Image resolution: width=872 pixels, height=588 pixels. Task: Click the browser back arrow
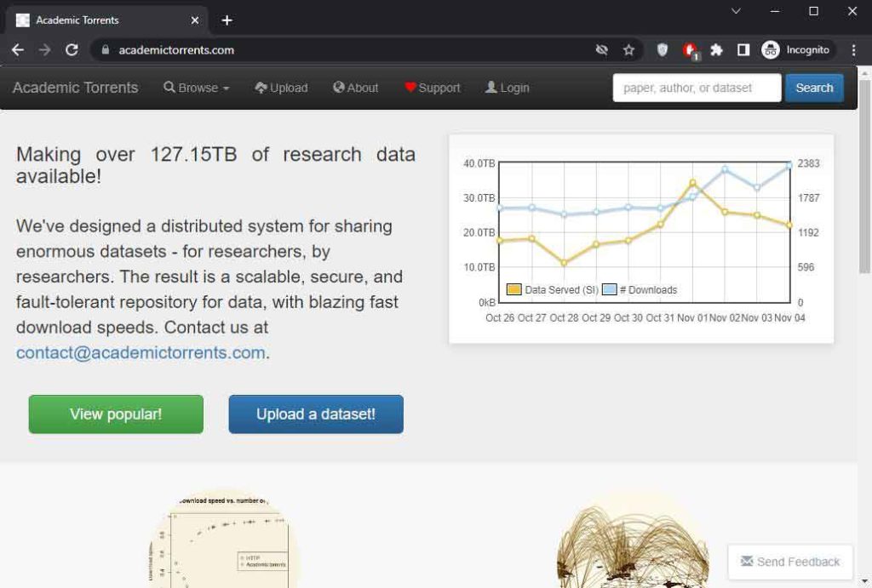pos(18,50)
